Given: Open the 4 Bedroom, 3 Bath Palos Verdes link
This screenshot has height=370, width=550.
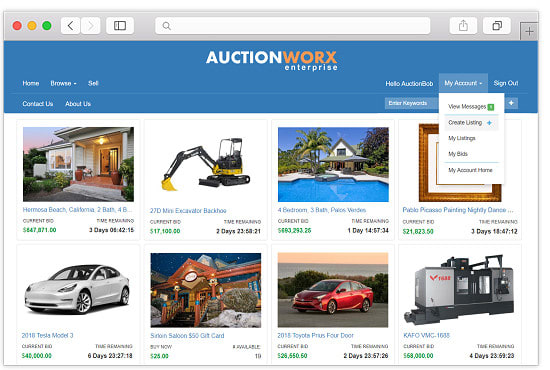Looking at the screenshot, I should tap(322, 210).
